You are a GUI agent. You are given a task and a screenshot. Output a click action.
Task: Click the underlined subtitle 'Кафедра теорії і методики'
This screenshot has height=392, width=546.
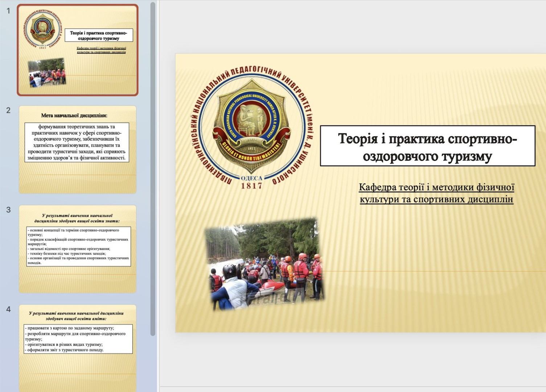pyautogui.click(x=436, y=193)
